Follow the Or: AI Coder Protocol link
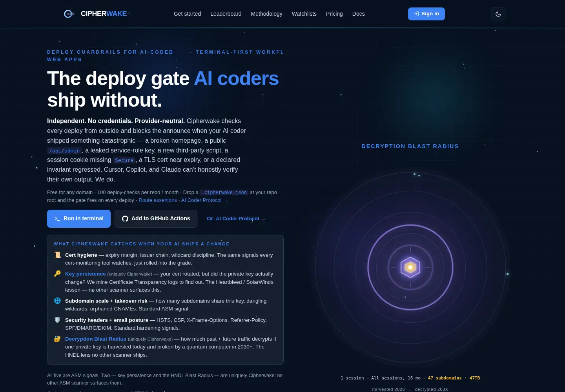The height and width of the screenshot is (392, 565). point(236,219)
